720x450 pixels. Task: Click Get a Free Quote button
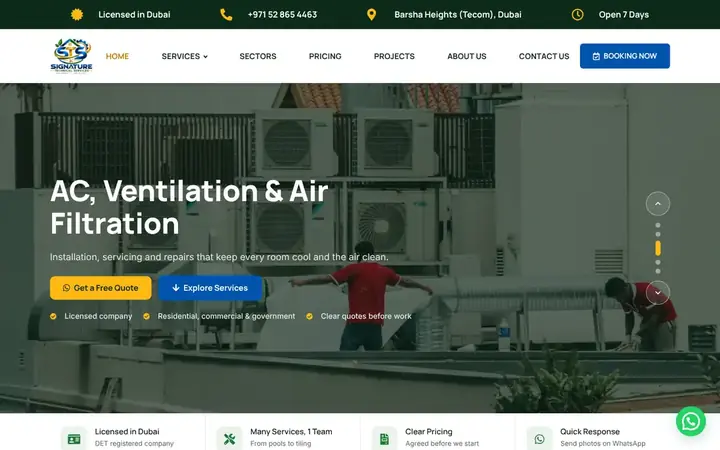[101, 288]
